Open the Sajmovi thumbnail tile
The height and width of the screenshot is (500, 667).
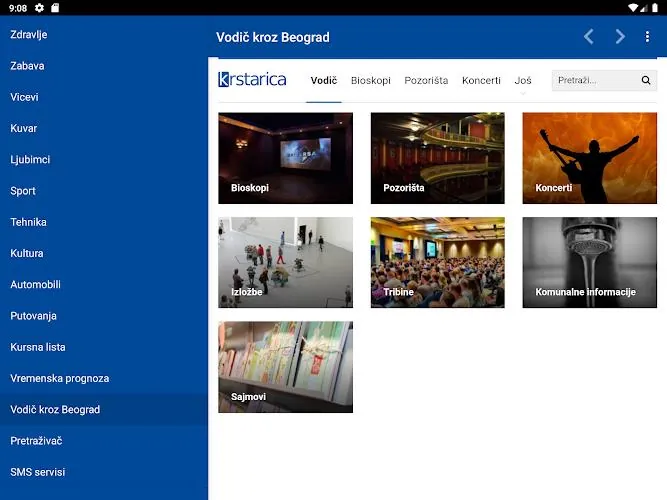pyautogui.click(x=285, y=367)
